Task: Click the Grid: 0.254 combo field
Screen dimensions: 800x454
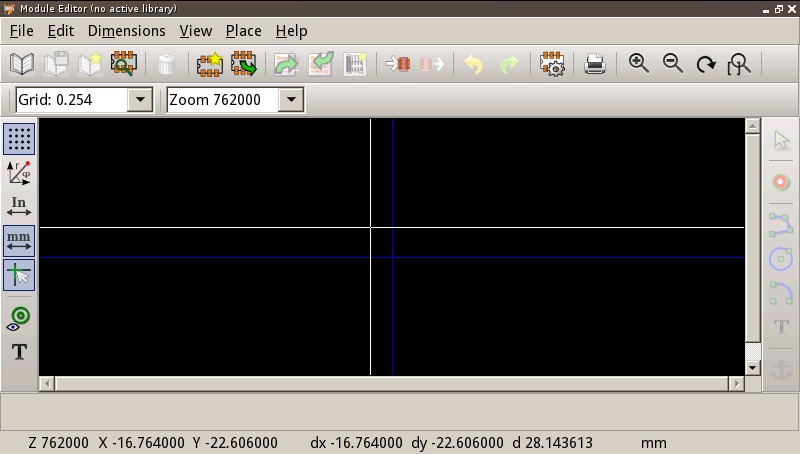Action: [84, 99]
